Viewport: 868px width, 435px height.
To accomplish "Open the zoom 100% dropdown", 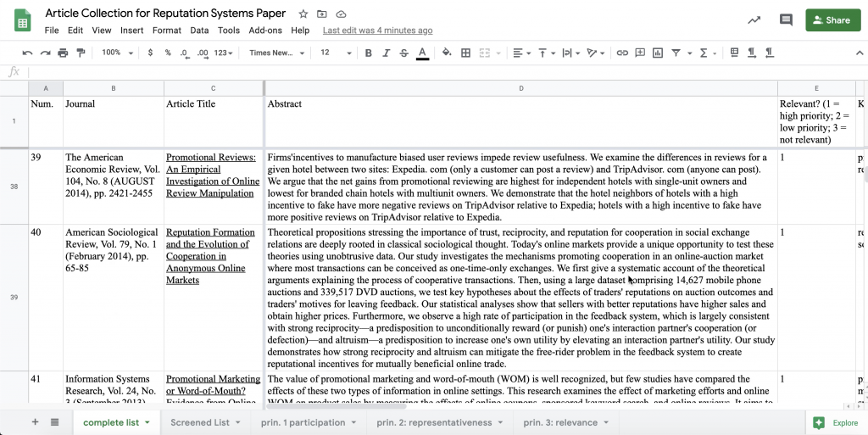I will coord(117,53).
